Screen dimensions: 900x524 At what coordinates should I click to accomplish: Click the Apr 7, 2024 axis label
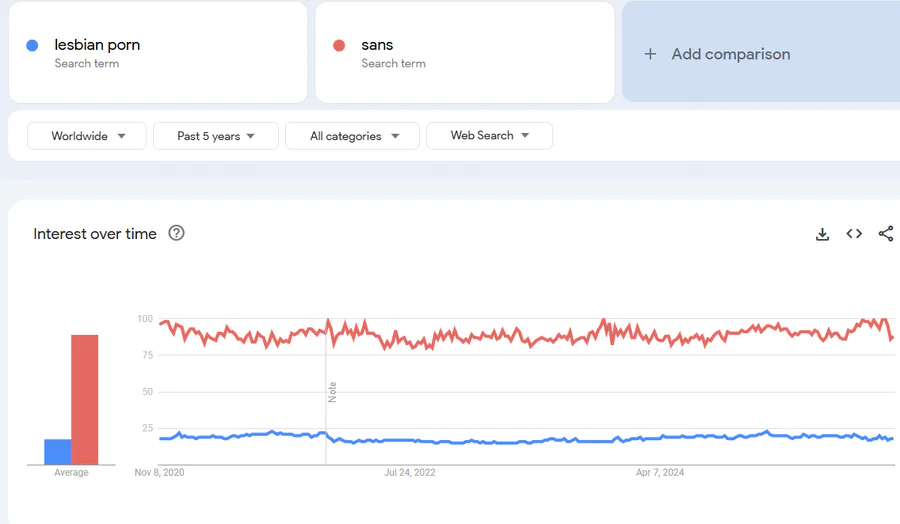[x=660, y=472]
